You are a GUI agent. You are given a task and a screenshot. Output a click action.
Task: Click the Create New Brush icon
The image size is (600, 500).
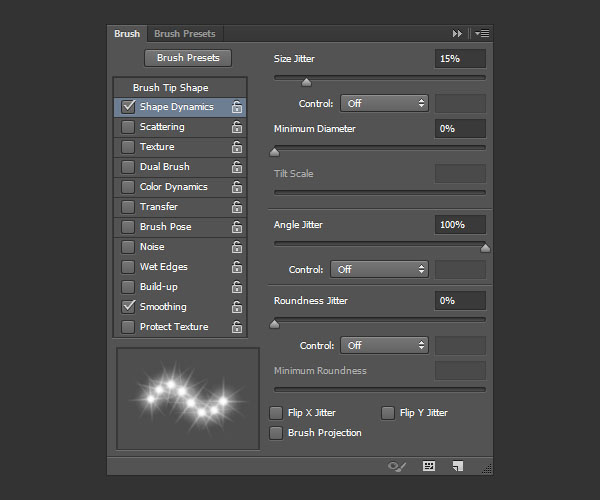click(x=458, y=466)
